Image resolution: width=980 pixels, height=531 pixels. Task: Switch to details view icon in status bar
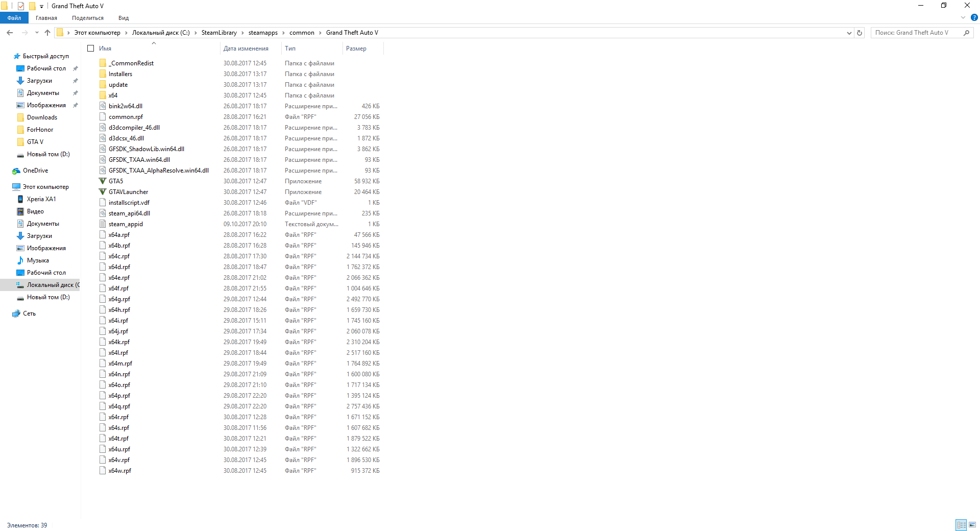point(961,525)
